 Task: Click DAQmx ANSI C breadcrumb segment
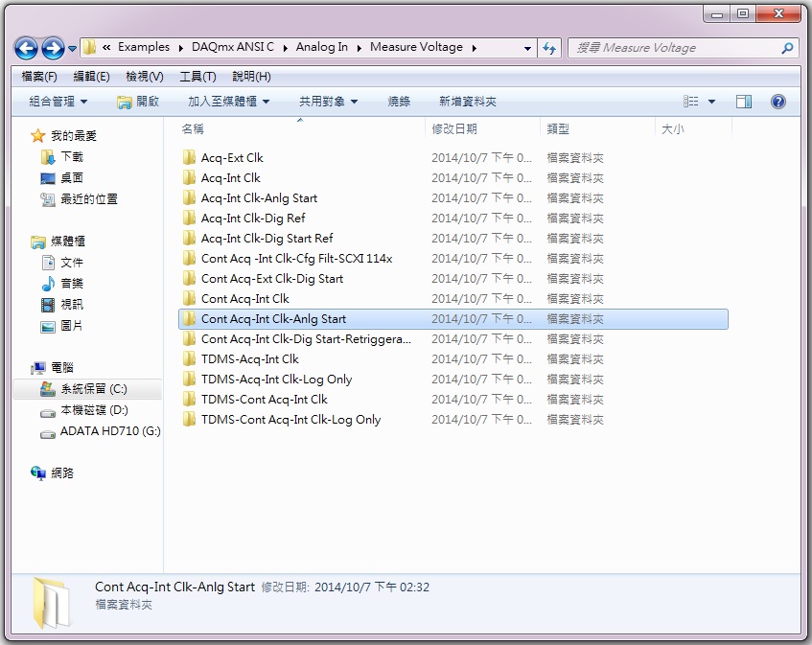233,47
